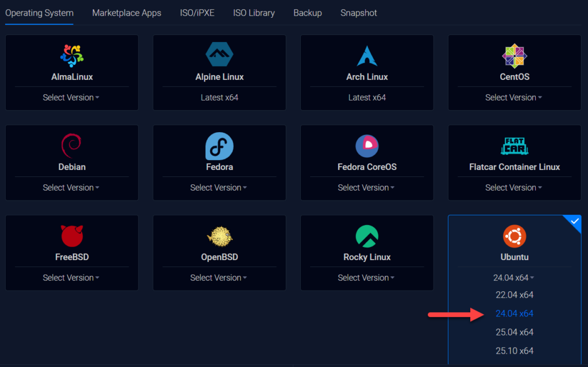Click the OpenBSD pufferfish logo
This screenshot has width=588, height=367.
tap(219, 236)
